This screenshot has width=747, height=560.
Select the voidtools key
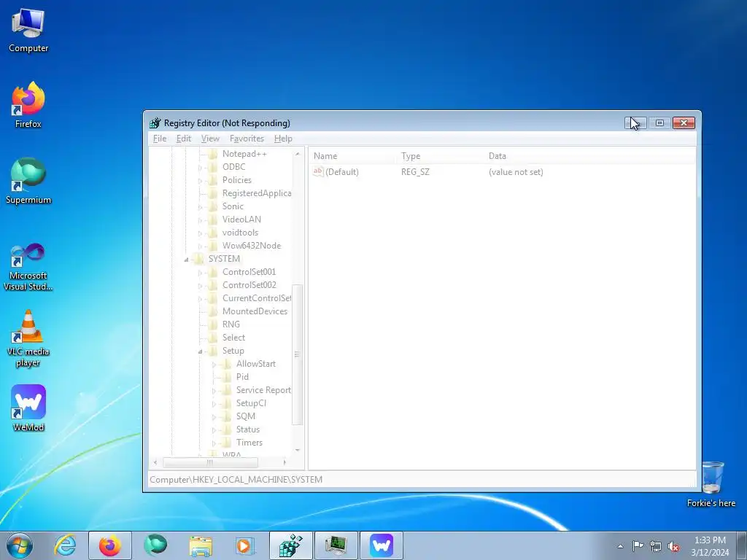[240, 233]
